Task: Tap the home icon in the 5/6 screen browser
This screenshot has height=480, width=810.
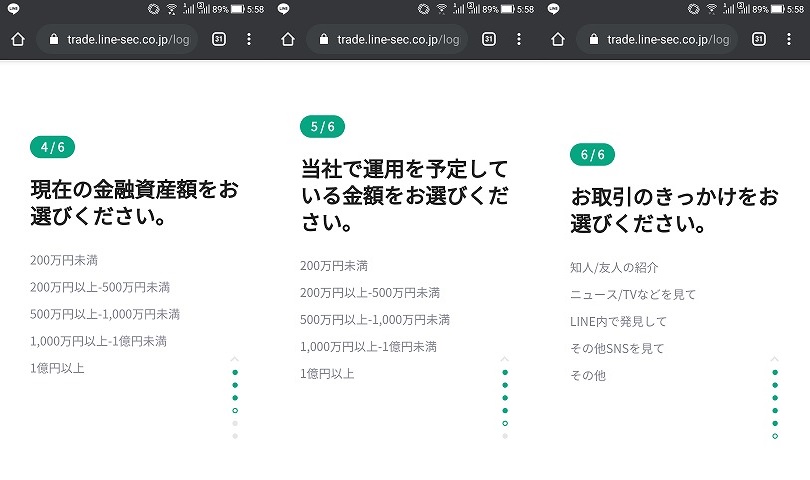Action: point(288,39)
